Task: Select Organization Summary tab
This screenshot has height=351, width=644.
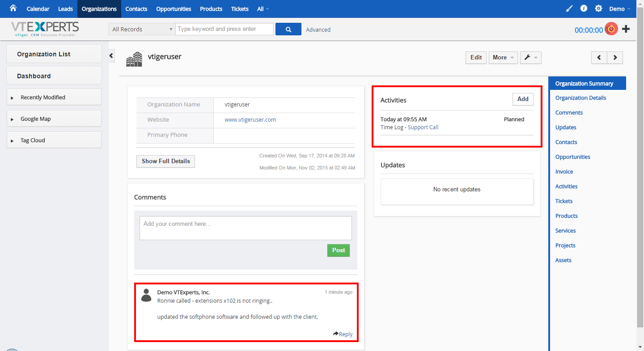Action: [588, 83]
